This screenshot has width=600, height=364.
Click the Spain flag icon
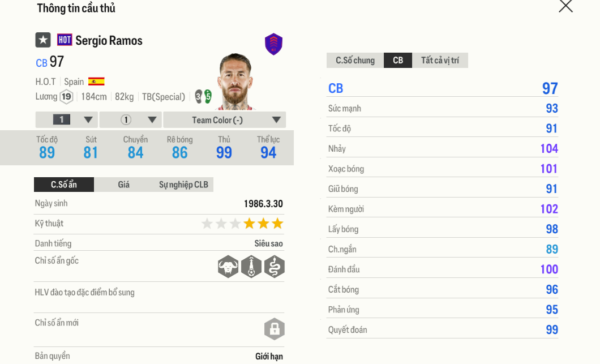[x=96, y=82]
